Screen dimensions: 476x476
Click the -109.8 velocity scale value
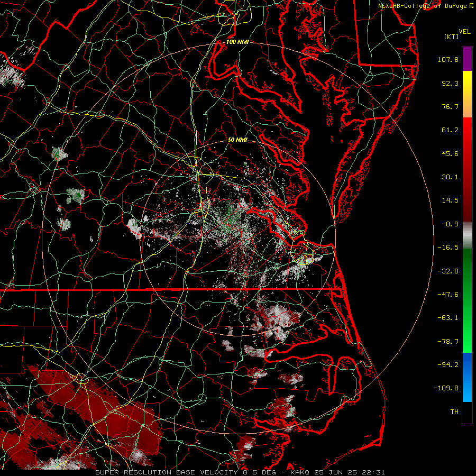(x=446, y=388)
